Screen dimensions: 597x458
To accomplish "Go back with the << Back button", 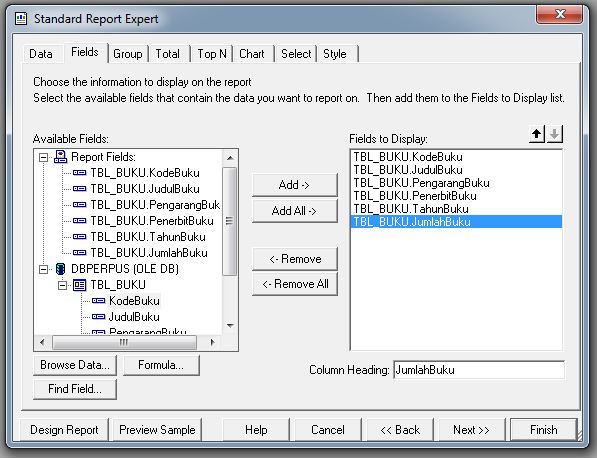I will (x=400, y=430).
